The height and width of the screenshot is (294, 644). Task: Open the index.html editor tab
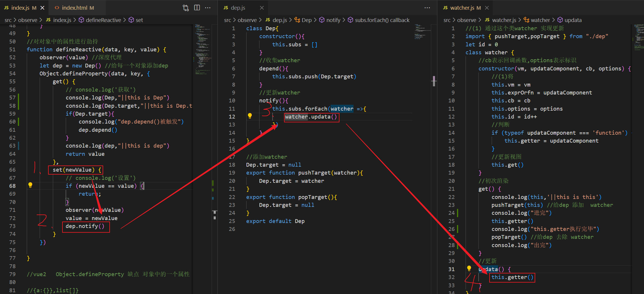tap(75, 8)
